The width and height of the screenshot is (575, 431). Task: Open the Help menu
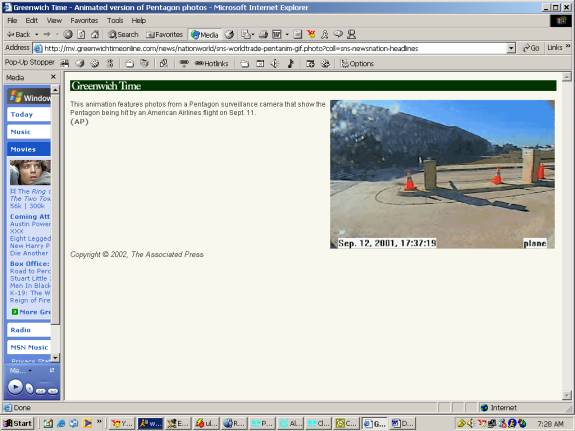coord(139,21)
